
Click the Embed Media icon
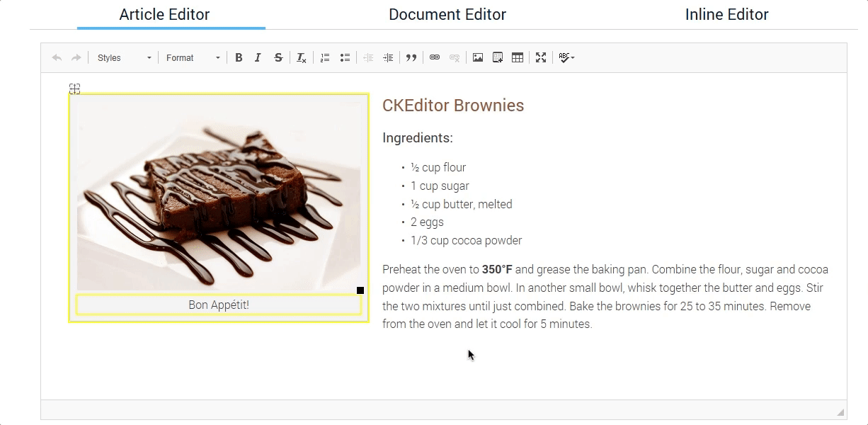(x=498, y=58)
